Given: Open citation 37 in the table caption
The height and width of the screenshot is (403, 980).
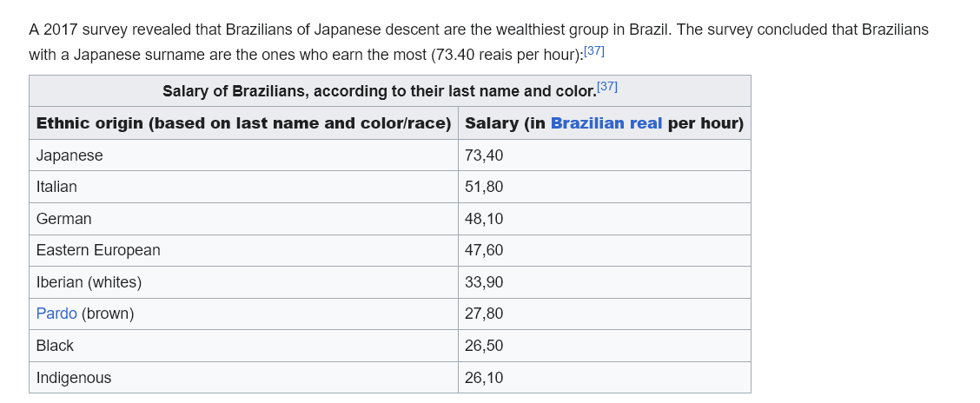Looking at the screenshot, I should coord(607,87).
